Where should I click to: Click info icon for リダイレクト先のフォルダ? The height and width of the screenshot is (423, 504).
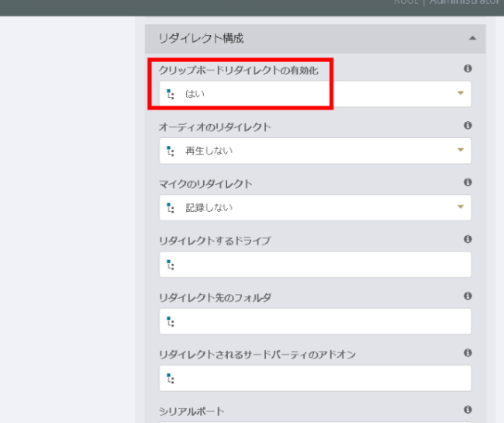[x=468, y=296]
